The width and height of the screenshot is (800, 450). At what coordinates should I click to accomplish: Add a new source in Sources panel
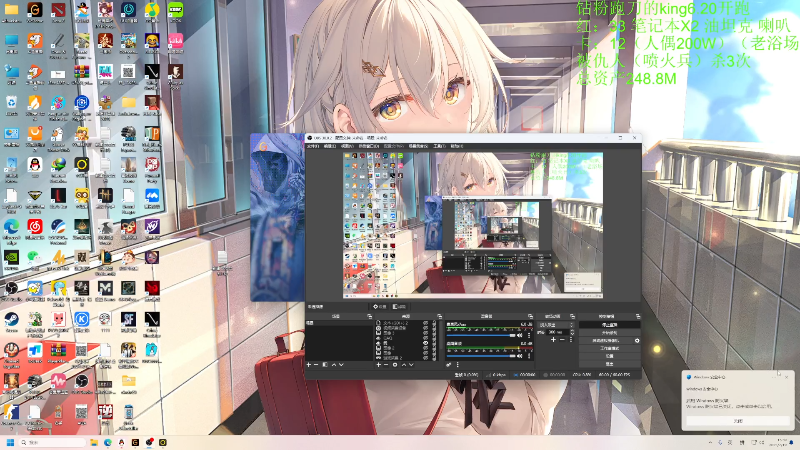point(379,365)
